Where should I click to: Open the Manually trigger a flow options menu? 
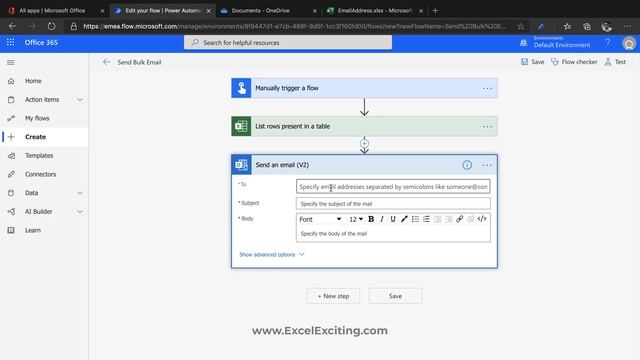pos(487,88)
